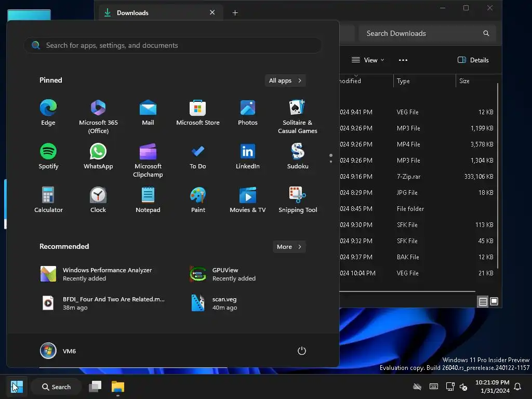The width and height of the screenshot is (532, 399).
Task: Sort by Date modified column header
Action: [x=366, y=81]
